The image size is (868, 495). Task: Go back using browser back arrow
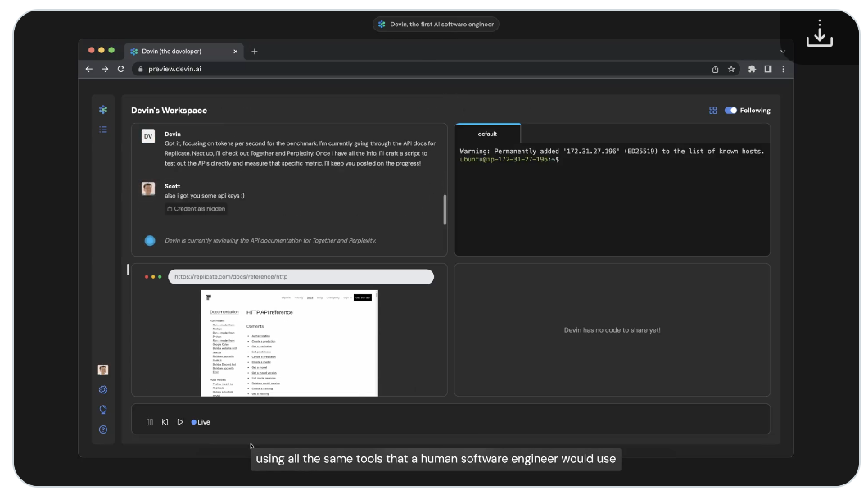click(88, 69)
